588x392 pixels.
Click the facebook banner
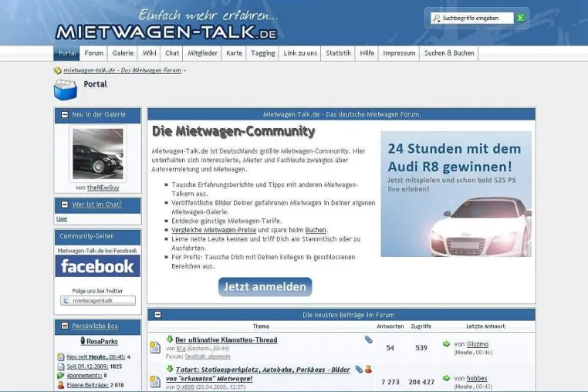(97, 266)
